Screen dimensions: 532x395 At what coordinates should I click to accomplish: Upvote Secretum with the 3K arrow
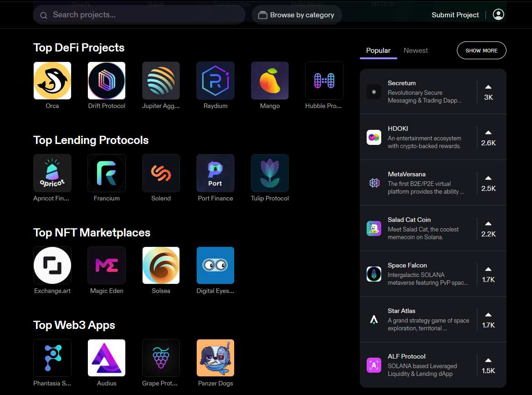488,87
